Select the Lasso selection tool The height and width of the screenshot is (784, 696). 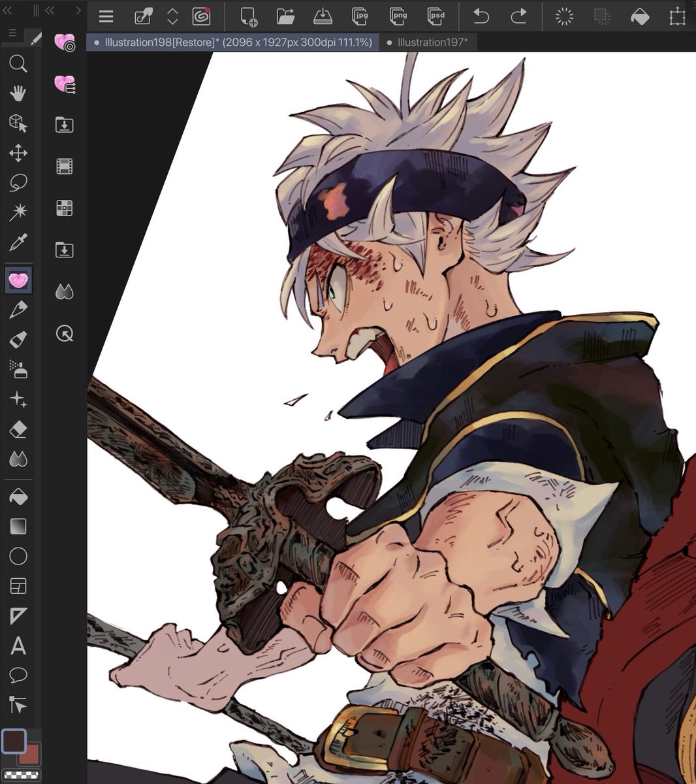coord(18,182)
